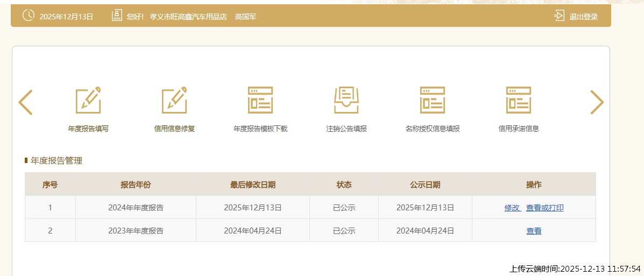Click the 2024年年度报告 row cell
The width and height of the screenshot is (644, 276).
[x=136, y=208]
